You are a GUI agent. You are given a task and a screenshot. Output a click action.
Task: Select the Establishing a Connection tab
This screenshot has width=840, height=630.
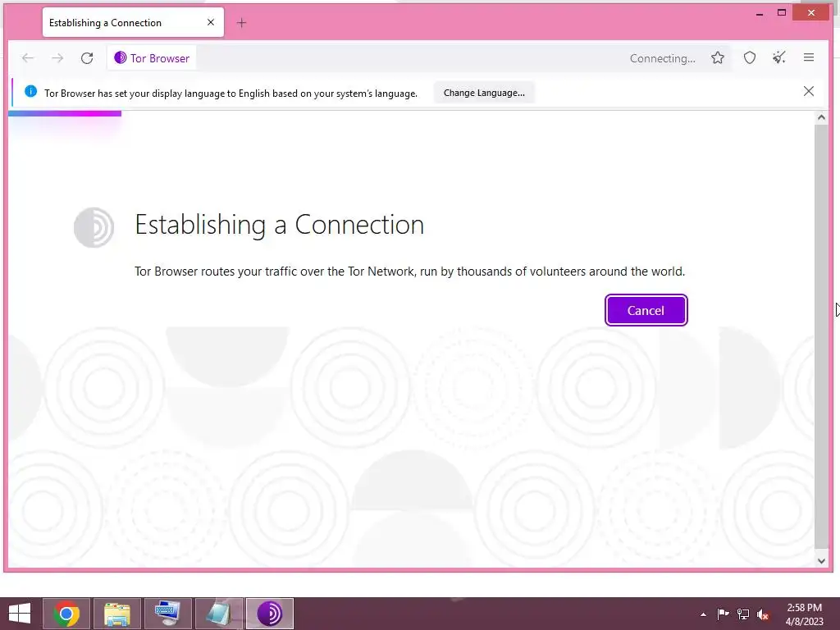pyautogui.click(x=133, y=22)
